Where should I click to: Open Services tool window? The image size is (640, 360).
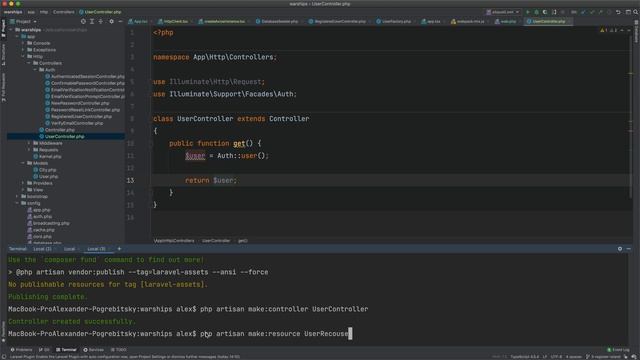pos(93,350)
